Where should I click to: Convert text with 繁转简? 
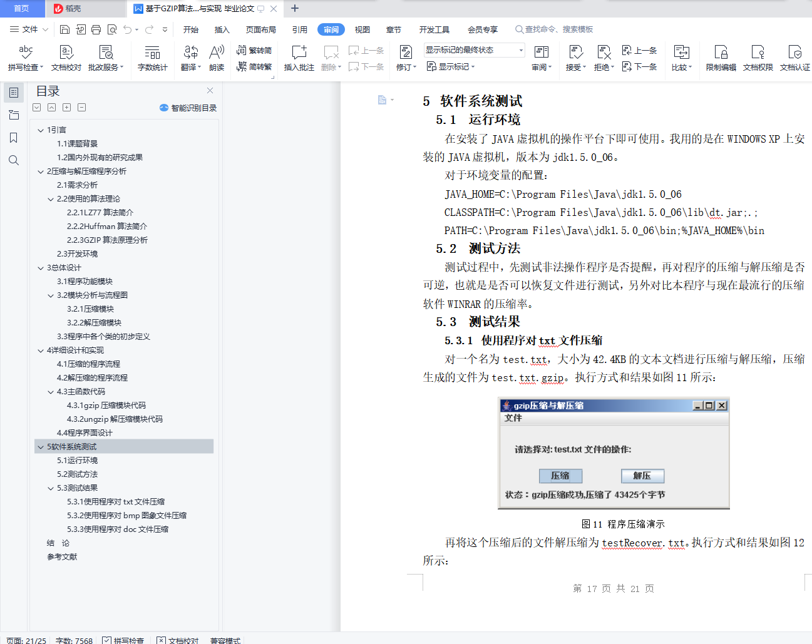254,51
